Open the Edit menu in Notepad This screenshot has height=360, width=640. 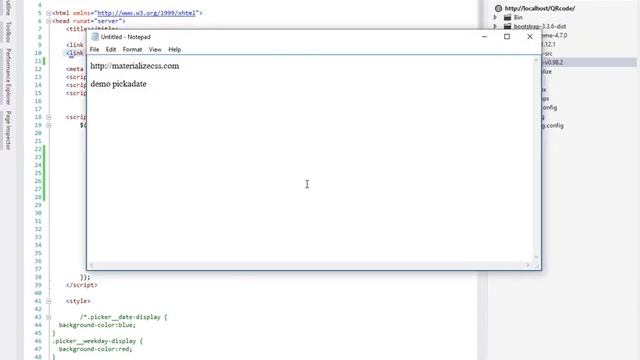pyautogui.click(x=111, y=49)
